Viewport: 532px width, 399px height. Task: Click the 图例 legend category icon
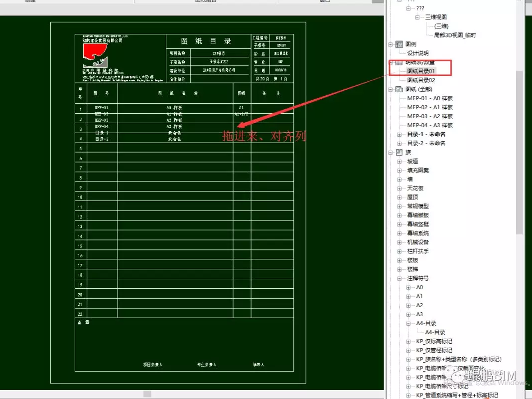pos(399,44)
